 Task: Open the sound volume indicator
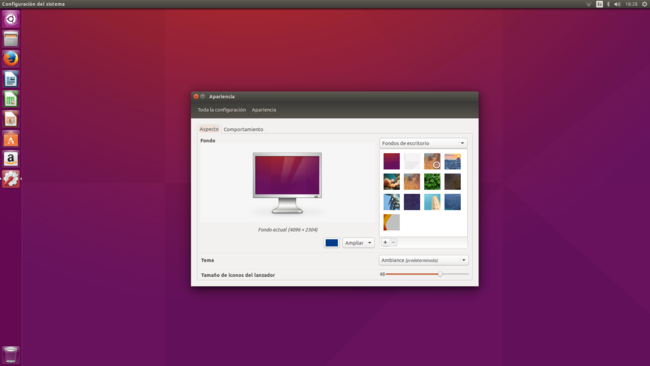click(617, 4)
